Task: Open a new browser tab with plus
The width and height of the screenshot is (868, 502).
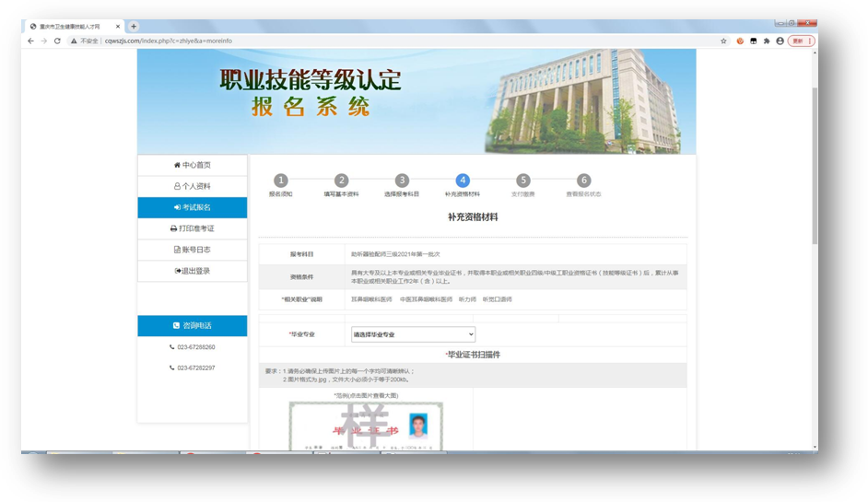Action: coord(134,27)
